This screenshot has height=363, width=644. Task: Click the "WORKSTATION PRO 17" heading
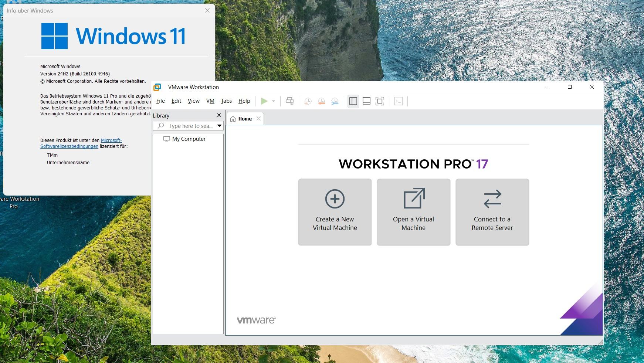click(x=413, y=164)
